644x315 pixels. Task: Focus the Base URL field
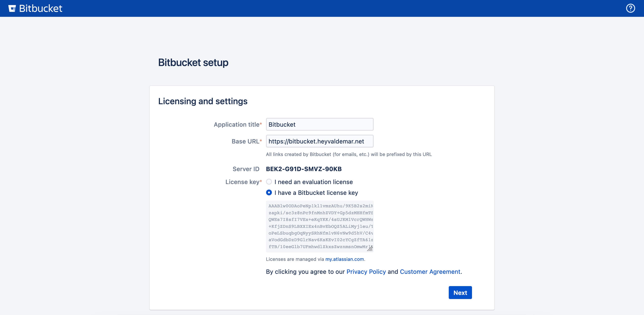click(x=319, y=141)
